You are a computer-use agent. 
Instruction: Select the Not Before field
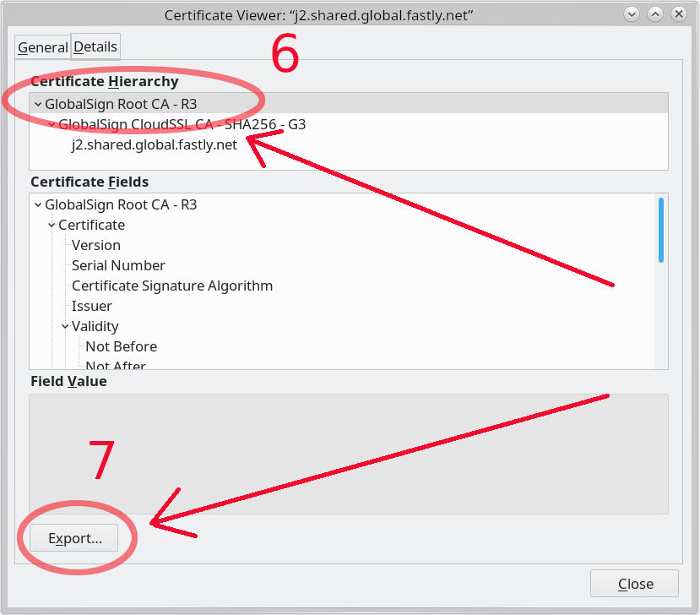point(121,346)
